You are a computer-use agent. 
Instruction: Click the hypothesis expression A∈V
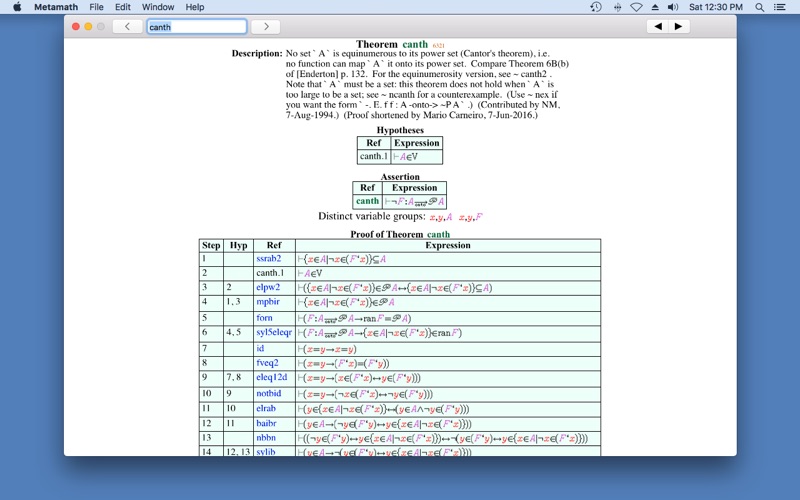click(406, 157)
